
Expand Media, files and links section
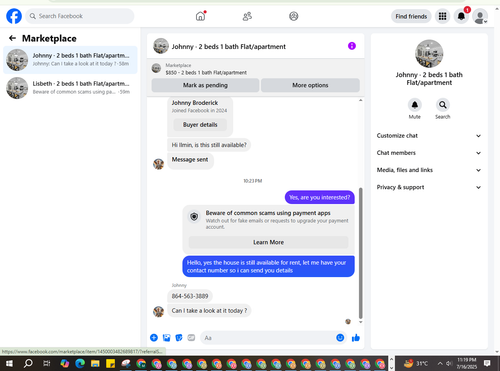[429, 170]
